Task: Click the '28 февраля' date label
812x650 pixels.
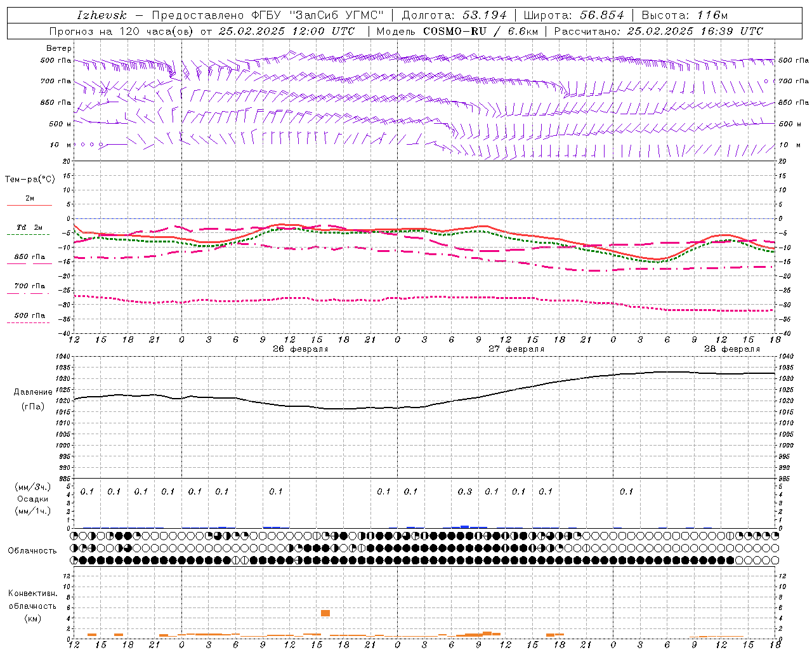Action: pyautogui.click(x=731, y=349)
